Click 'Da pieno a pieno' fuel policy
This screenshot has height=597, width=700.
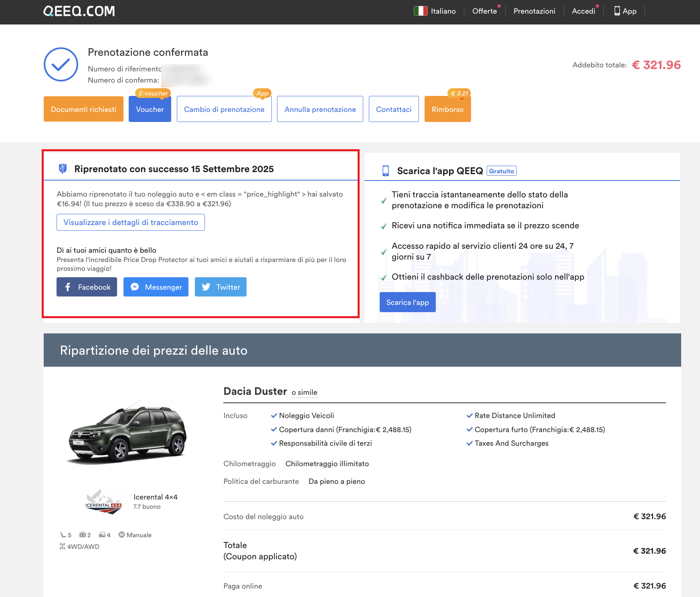(337, 481)
